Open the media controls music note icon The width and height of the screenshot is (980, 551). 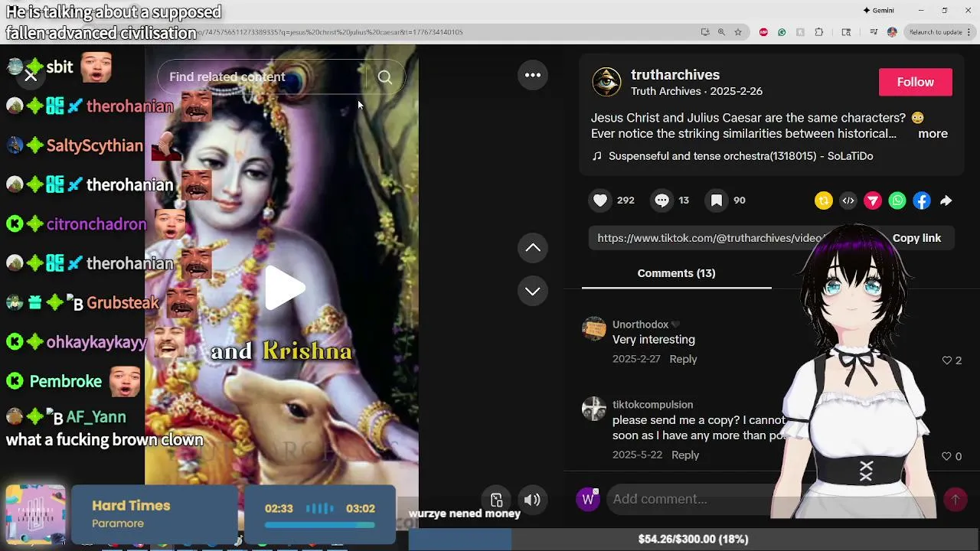(x=874, y=32)
